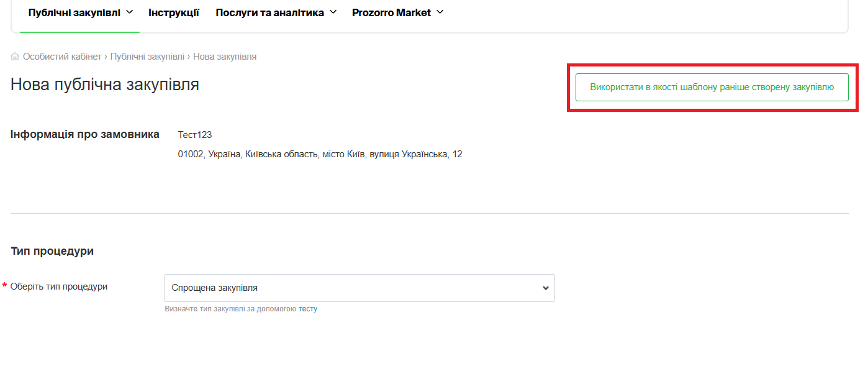Open the Спрощена закупівля procedure type dropdown
The width and height of the screenshot is (868, 371).
tap(354, 288)
